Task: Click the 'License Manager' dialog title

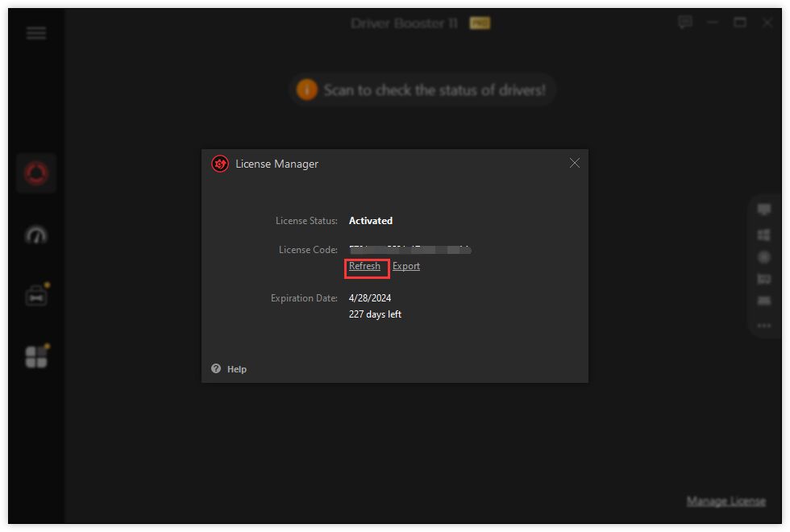Action: 277,164
